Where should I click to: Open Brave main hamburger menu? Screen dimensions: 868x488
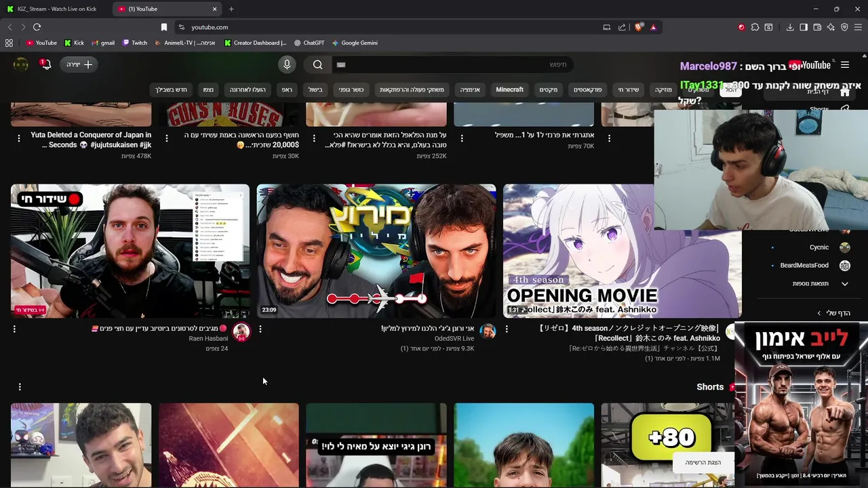pos(858,27)
